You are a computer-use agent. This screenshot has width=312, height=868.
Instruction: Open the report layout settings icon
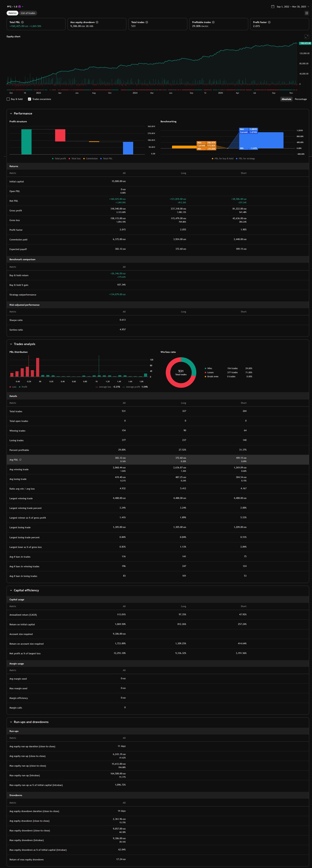(x=306, y=13)
